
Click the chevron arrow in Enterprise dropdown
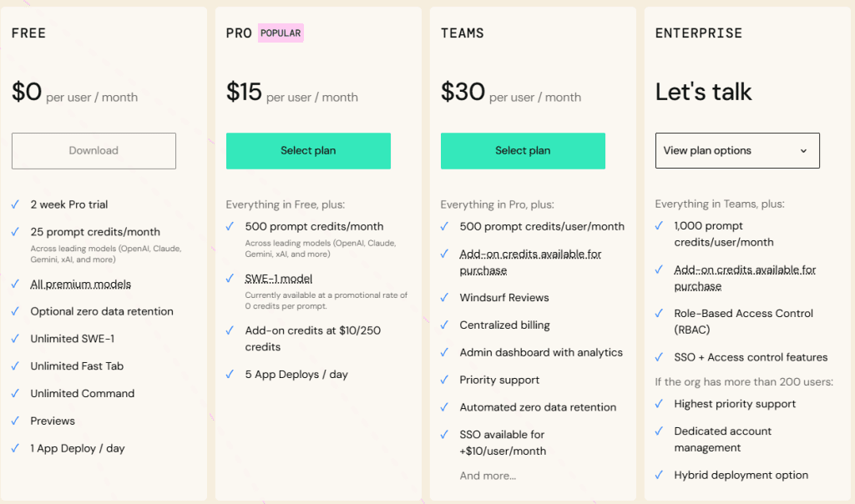coord(803,151)
